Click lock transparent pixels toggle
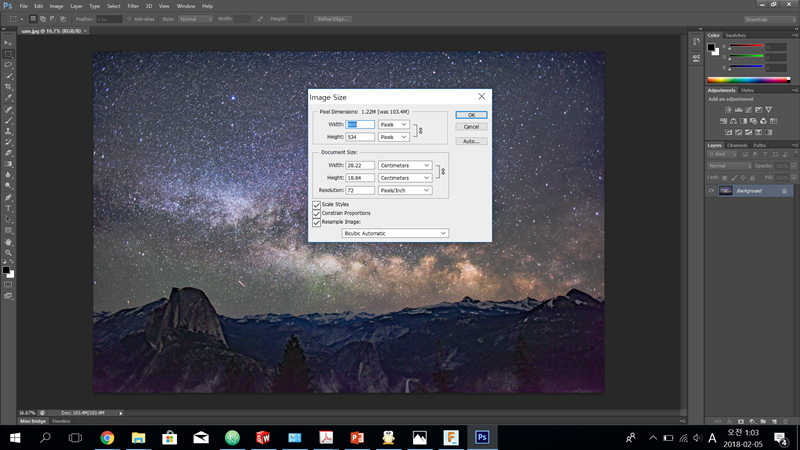800x450 pixels. tap(724, 178)
